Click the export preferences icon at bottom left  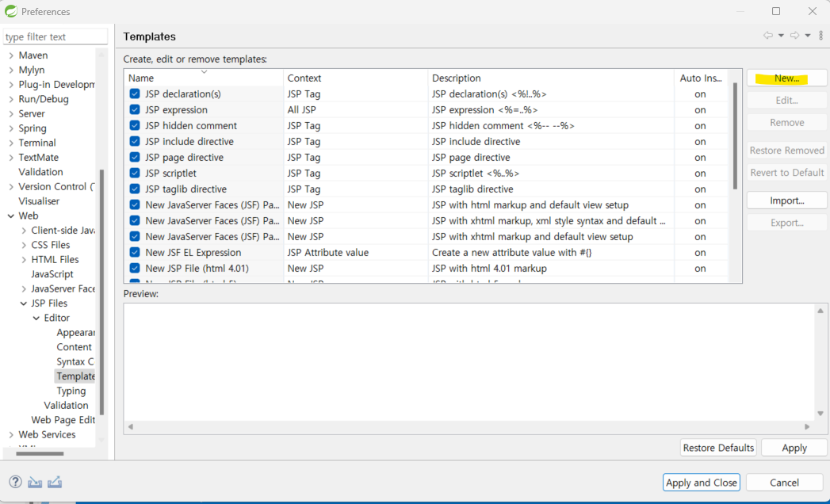coord(55,482)
